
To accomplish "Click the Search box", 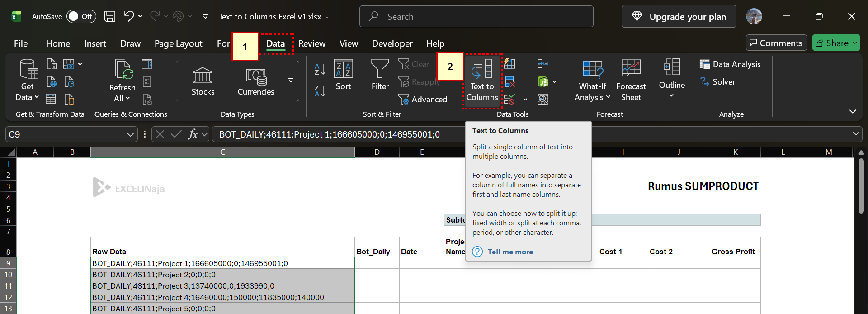I will 476,16.
